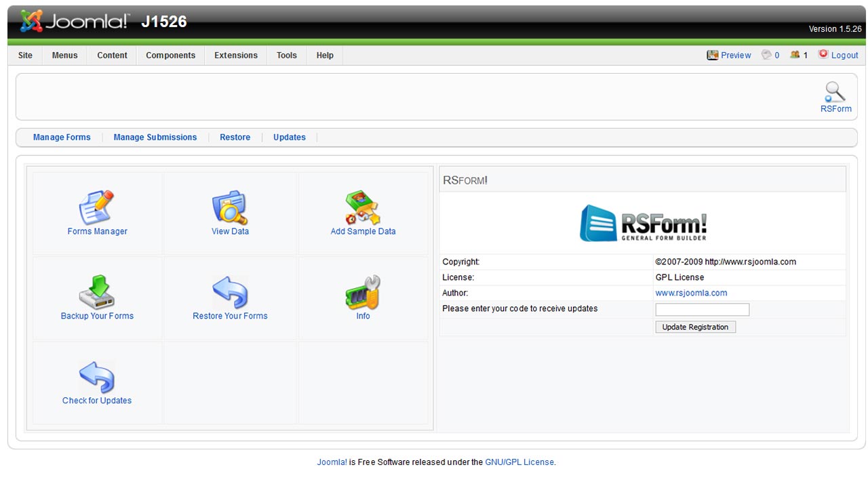
Task: Open the www.rsjoomla.com author link
Action: [691, 293]
